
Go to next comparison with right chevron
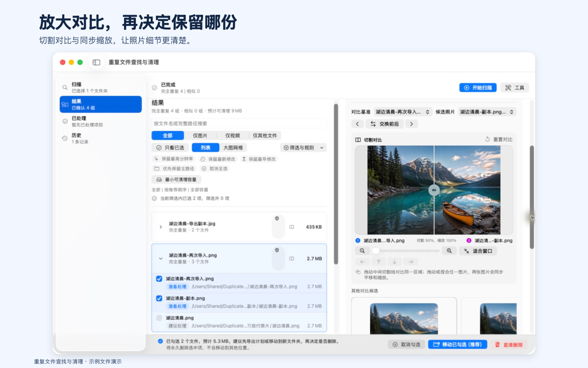coord(412,124)
